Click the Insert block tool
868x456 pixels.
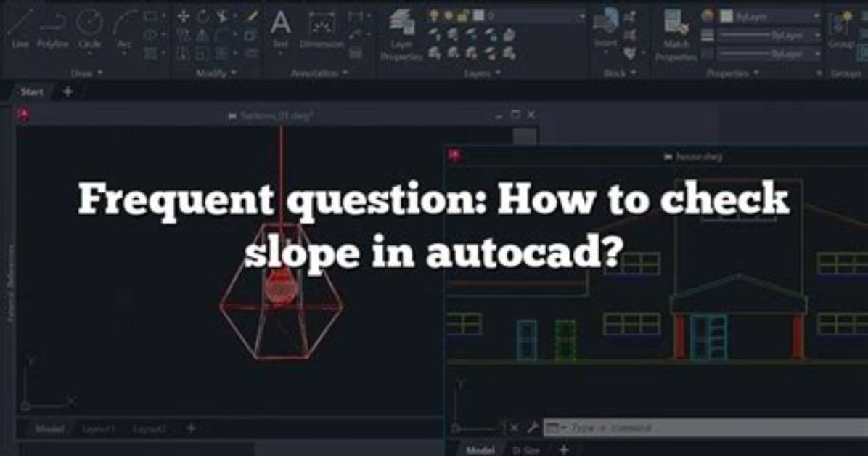605,28
